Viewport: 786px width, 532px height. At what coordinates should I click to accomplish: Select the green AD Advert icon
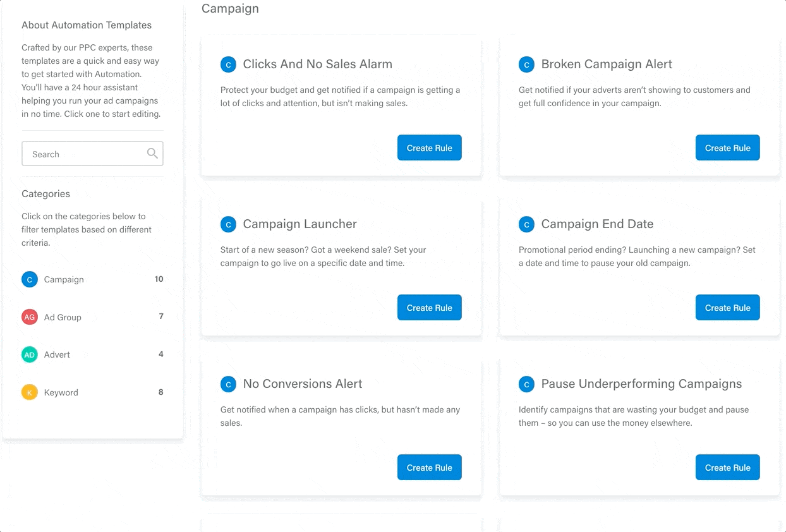pyautogui.click(x=30, y=354)
